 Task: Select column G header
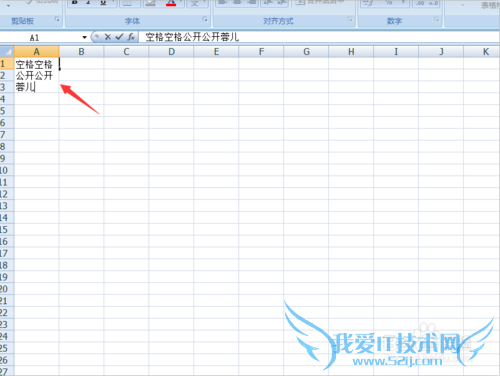306,52
